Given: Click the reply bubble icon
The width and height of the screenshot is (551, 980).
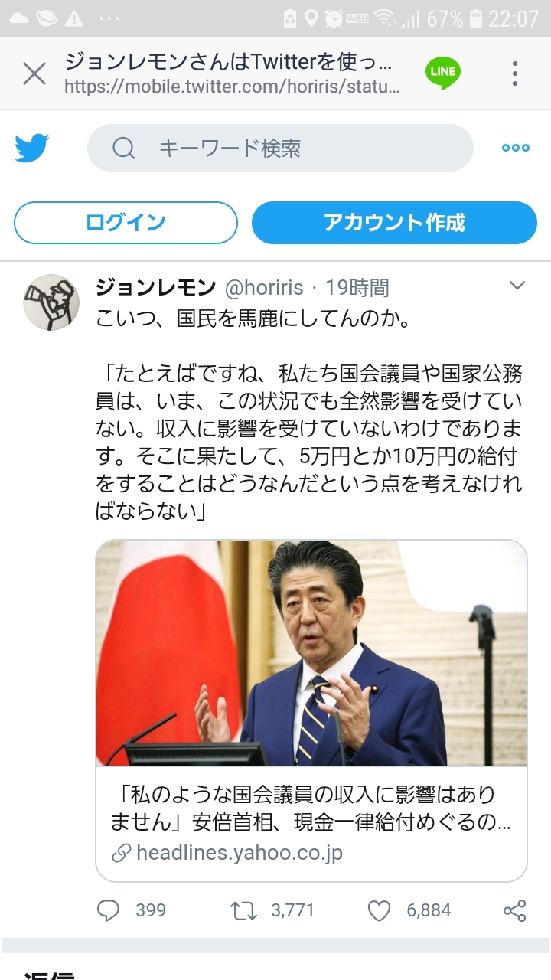Looking at the screenshot, I should [109, 910].
